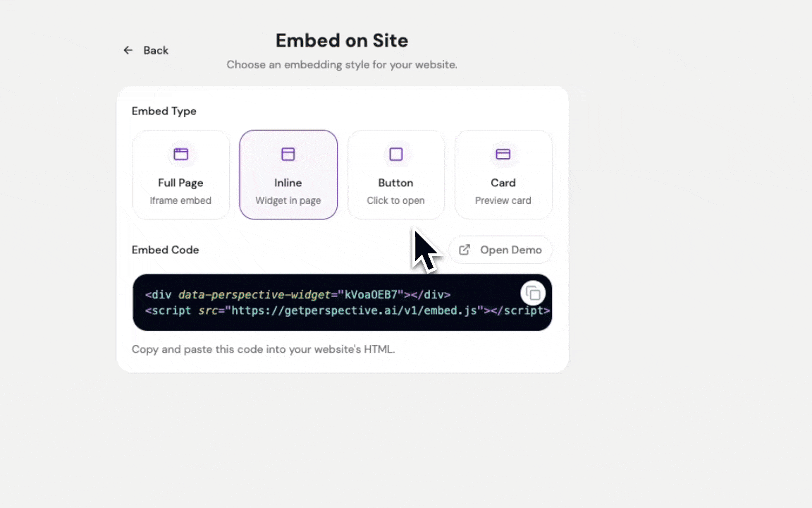The image size is (812, 508).
Task: Click the Card preview icon
Action: [503, 154]
